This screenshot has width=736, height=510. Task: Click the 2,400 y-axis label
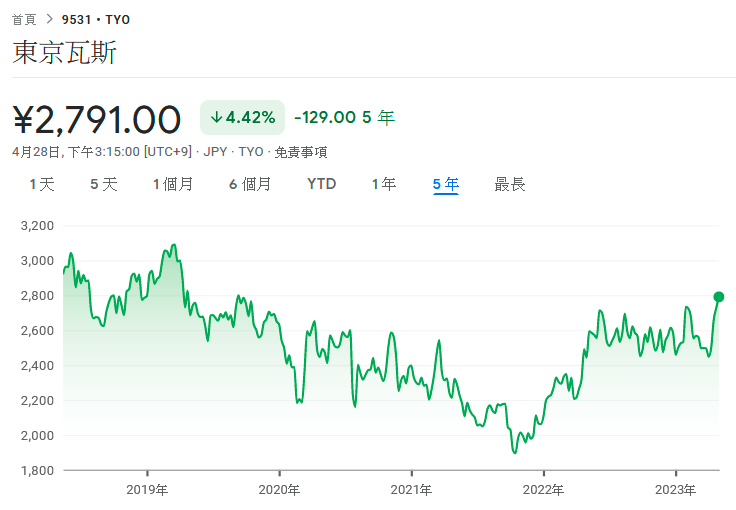point(37,365)
